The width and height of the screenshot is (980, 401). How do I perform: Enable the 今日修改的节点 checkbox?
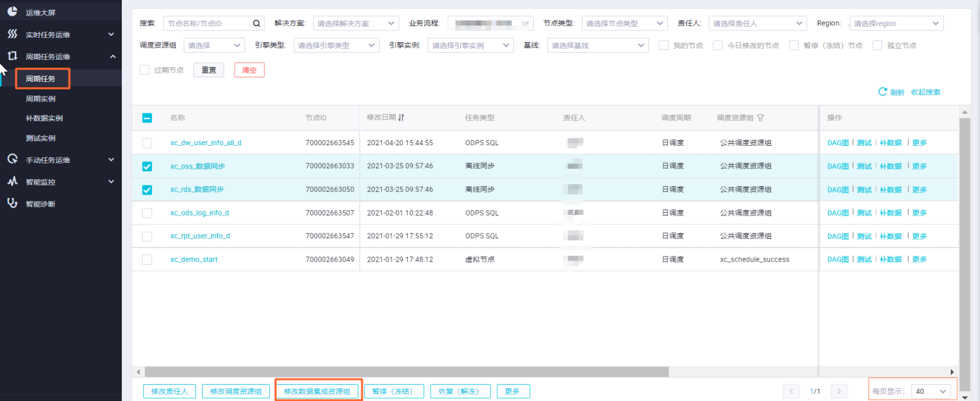[717, 46]
